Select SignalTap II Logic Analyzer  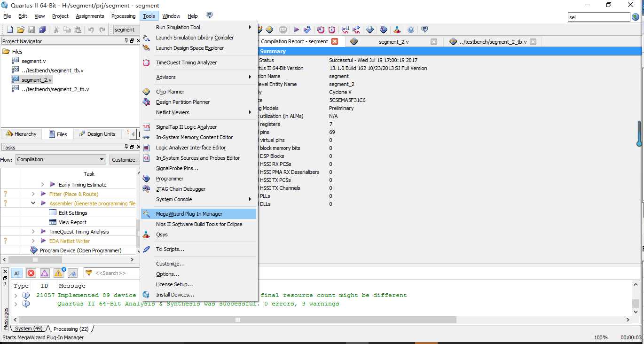[x=199, y=127]
